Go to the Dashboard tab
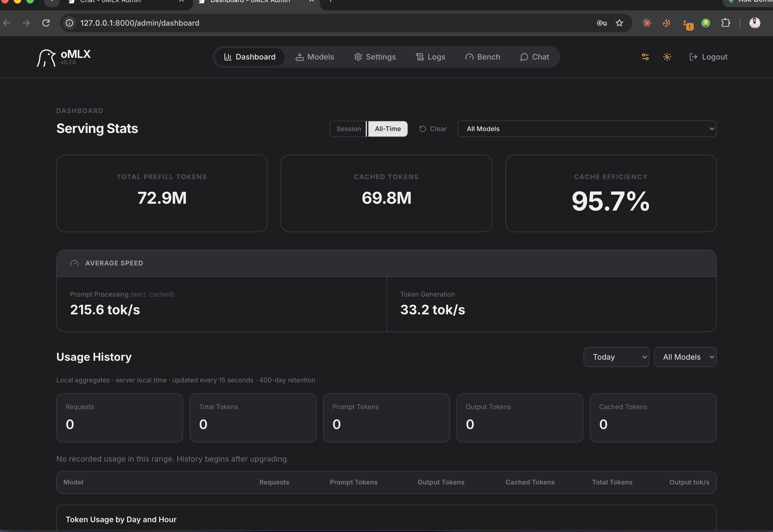The width and height of the screenshot is (773, 532). (x=250, y=57)
